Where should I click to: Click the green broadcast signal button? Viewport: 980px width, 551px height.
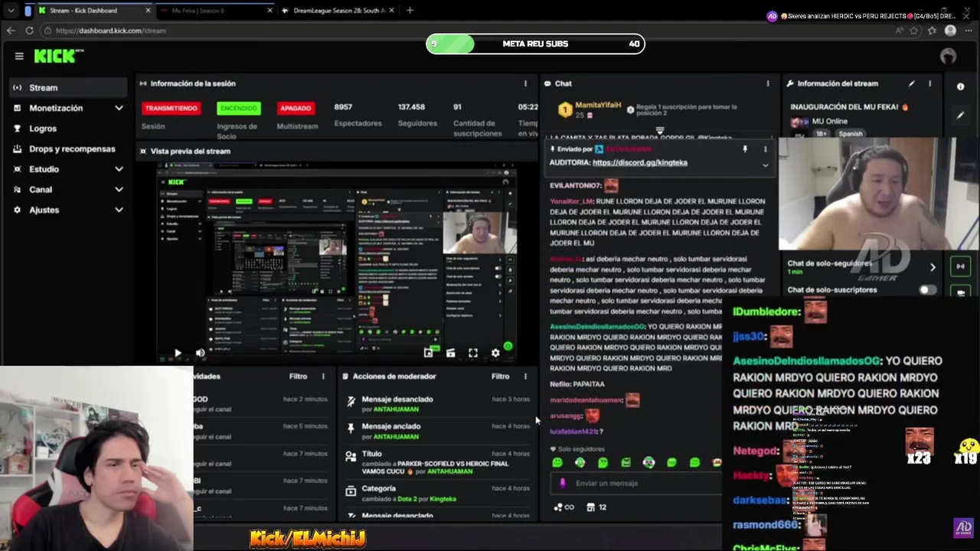pyautogui.click(x=960, y=266)
